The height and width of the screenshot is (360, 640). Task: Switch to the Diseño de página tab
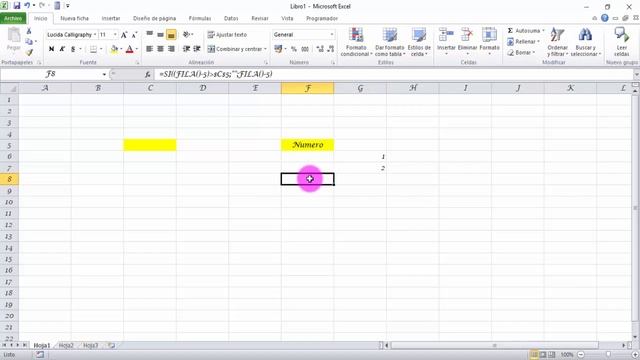[154, 18]
